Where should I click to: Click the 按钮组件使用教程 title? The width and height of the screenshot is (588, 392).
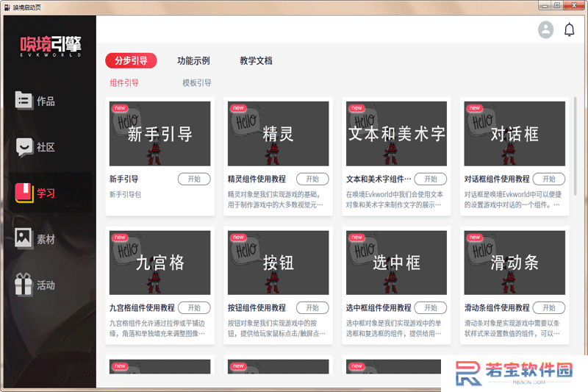[x=257, y=307]
